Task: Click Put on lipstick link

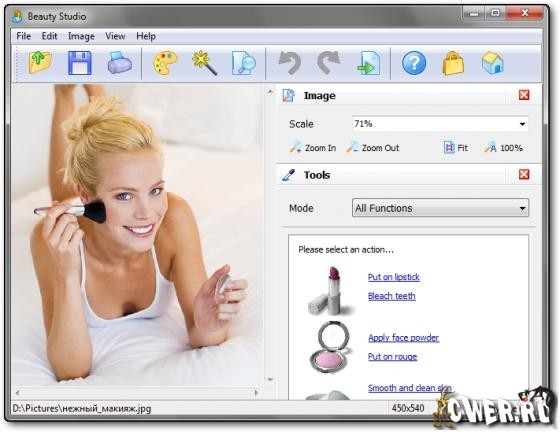Action: pos(394,277)
